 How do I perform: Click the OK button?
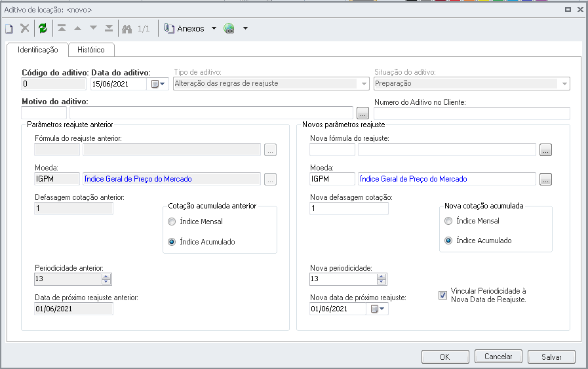[x=445, y=357]
